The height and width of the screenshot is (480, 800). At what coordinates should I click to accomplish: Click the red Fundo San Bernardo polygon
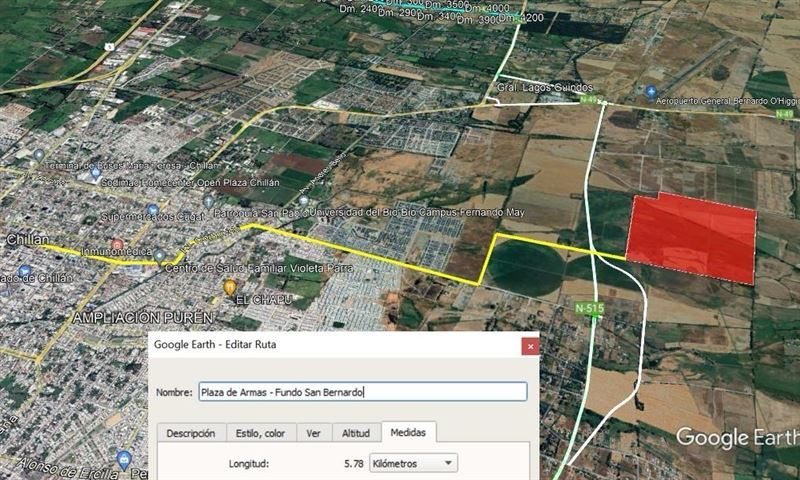click(x=692, y=238)
